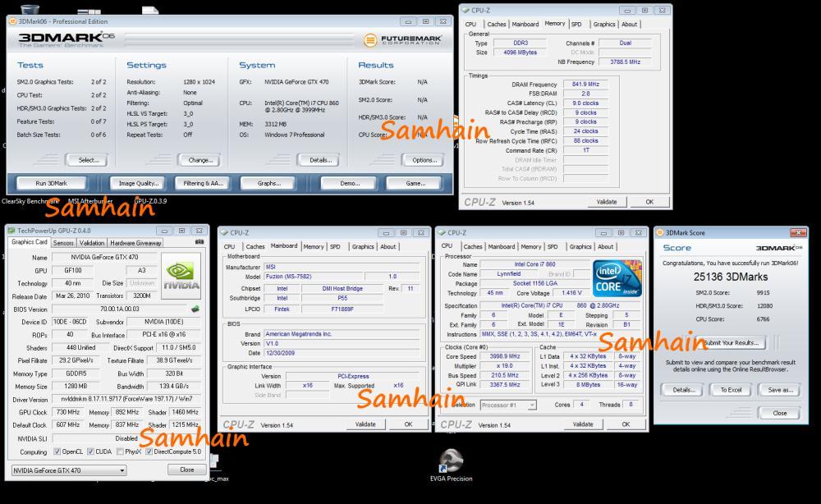Toggle the OpenCL checkbox in GPU-Z
The width and height of the screenshot is (821, 504).
point(57,451)
